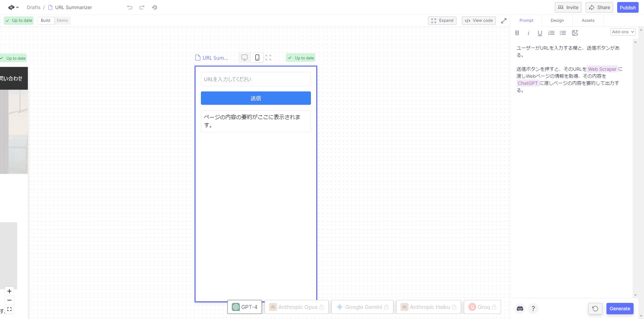Switch to the Demo mode tab
The image size is (644, 319).
point(62,20)
